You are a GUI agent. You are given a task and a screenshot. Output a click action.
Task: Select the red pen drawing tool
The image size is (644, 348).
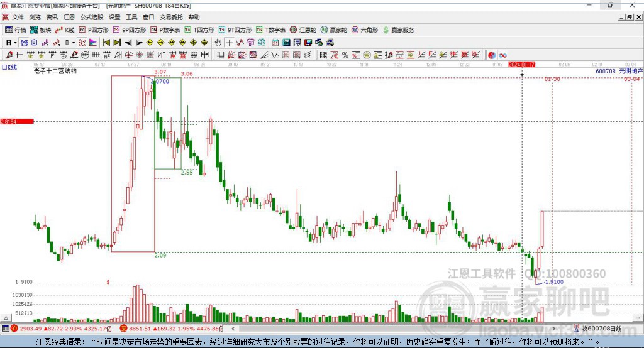(9, 55)
